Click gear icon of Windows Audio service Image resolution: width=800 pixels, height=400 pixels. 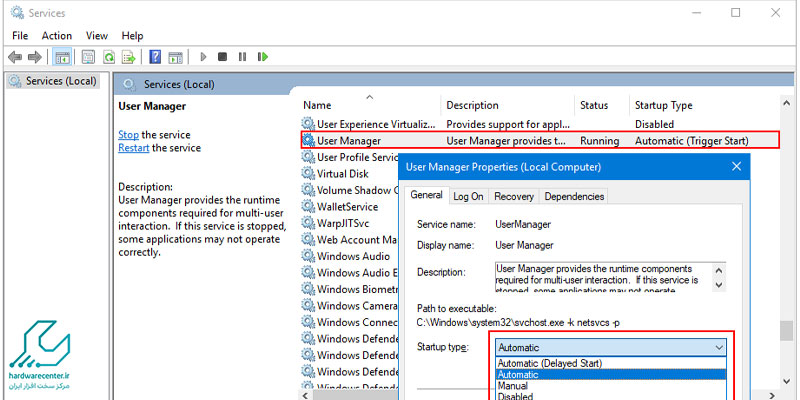click(x=308, y=256)
